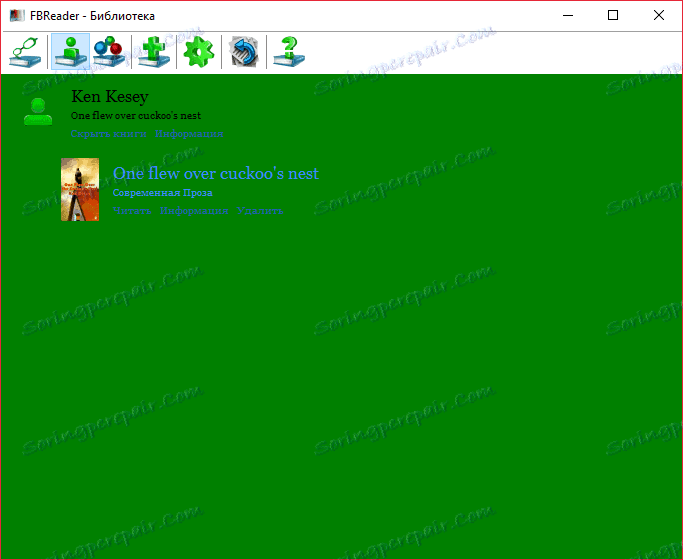Add a file to library icon
Screen dimensions: 683x560
point(154,52)
